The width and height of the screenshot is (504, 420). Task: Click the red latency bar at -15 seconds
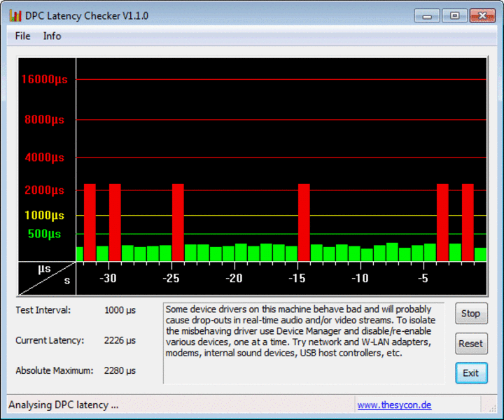(304, 223)
